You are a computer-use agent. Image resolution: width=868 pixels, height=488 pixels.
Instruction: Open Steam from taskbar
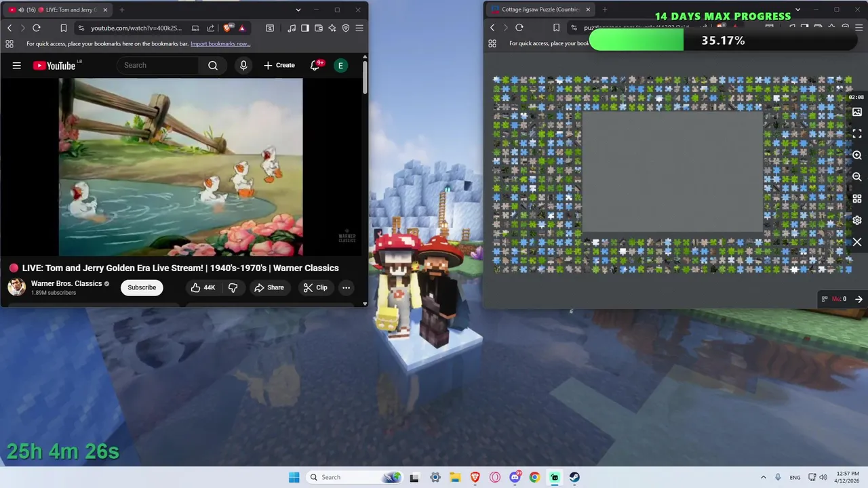[x=574, y=477]
